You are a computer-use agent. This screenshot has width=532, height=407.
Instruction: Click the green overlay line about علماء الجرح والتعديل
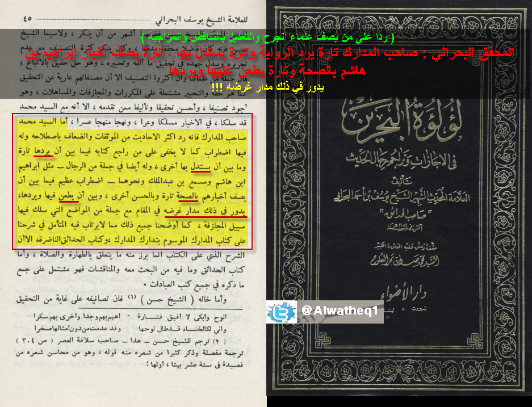(x=268, y=37)
